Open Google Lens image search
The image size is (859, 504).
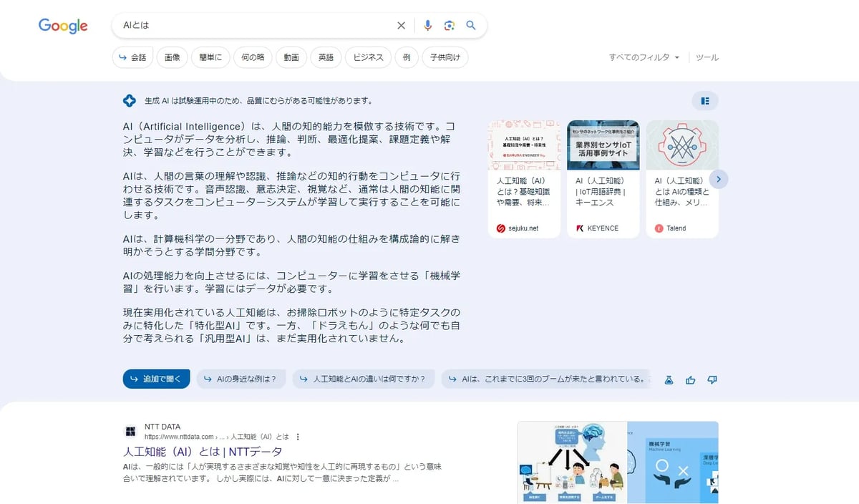[449, 26]
